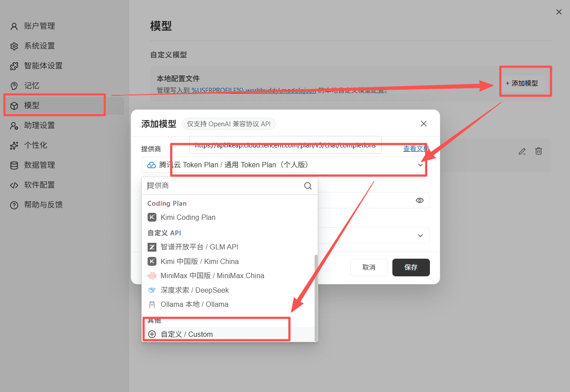Image resolution: width=570 pixels, height=392 pixels.
Task: Click 取消 to cancel adding model
Action: click(x=369, y=268)
